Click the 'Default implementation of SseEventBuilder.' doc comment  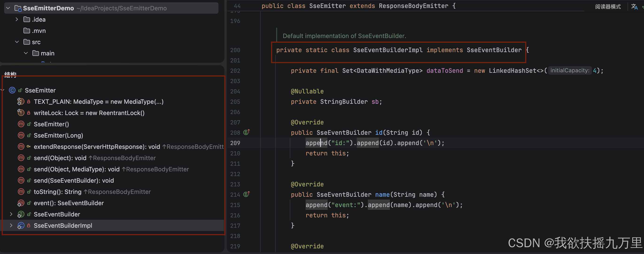[344, 36]
